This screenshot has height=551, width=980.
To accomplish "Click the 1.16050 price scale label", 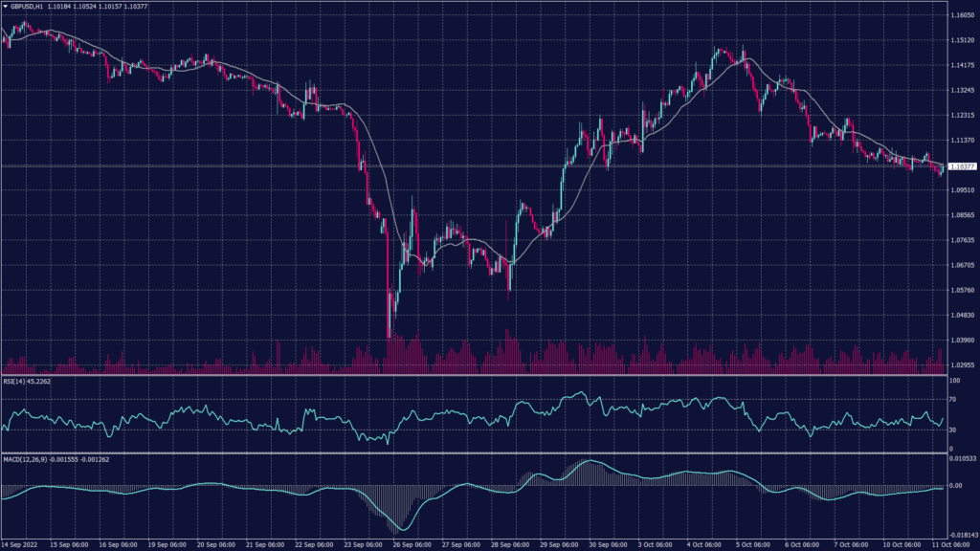I will (x=962, y=15).
